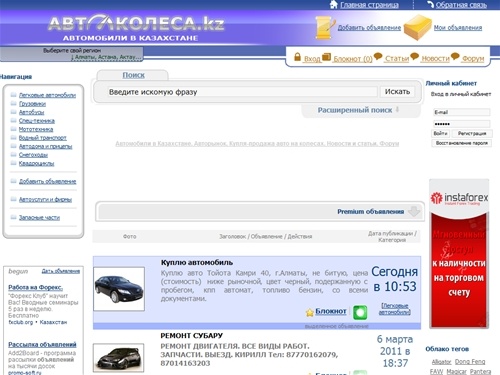The image size is (500, 375).
Task: Click the star icon beside Блокнот in Toyota ad
Action: tap(310, 312)
